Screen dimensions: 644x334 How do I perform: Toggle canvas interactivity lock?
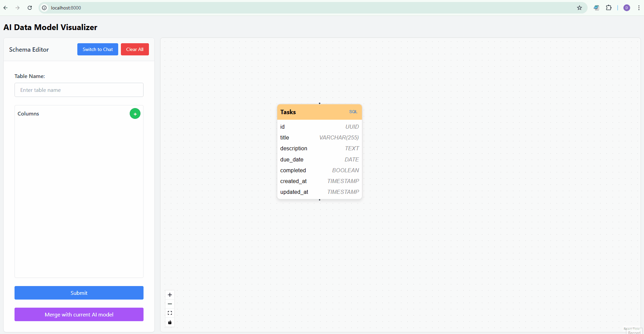pos(170,322)
